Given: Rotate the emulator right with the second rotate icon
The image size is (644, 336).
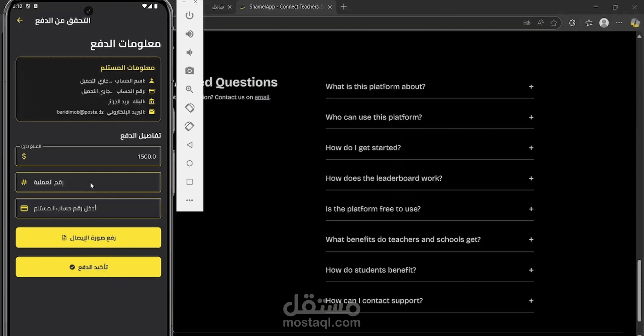Looking at the screenshot, I should (x=190, y=126).
